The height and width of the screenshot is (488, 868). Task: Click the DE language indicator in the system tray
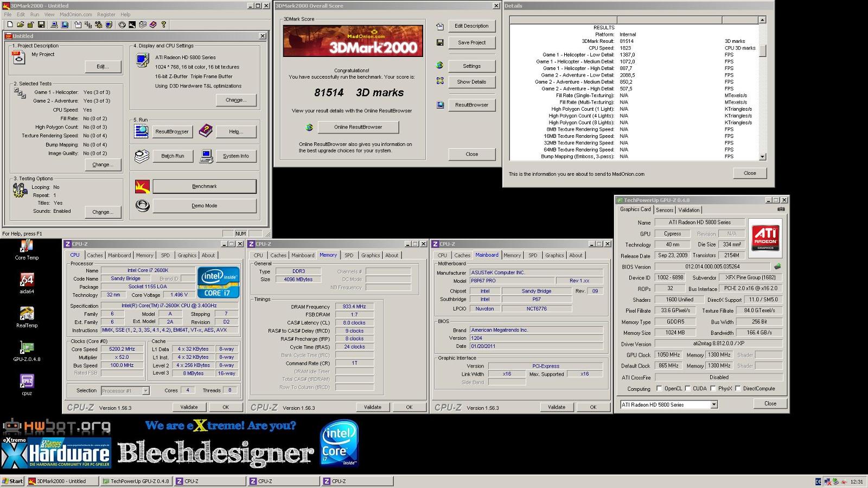tap(818, 481)
